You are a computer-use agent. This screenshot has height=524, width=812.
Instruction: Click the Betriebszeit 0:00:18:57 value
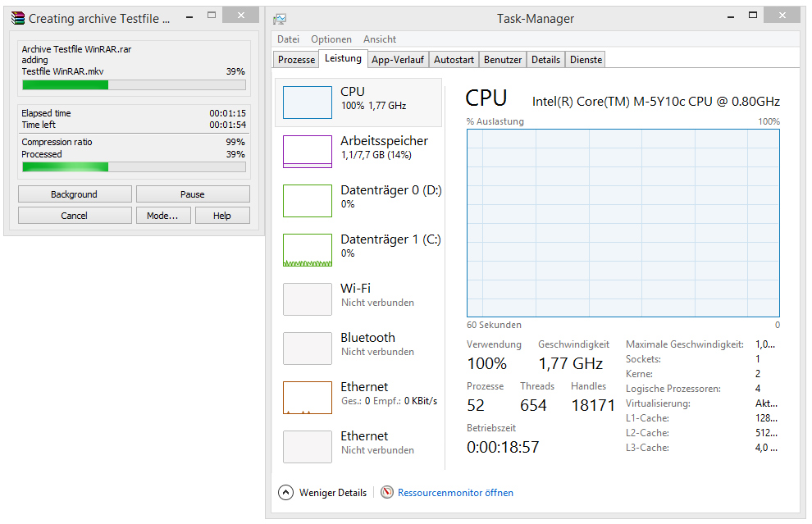[503, 447]
